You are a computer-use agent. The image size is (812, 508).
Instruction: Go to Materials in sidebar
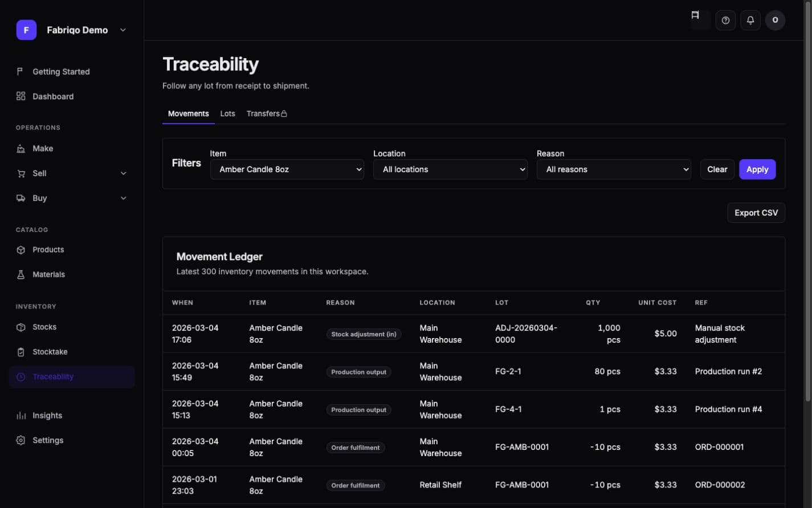click(72, 274)
